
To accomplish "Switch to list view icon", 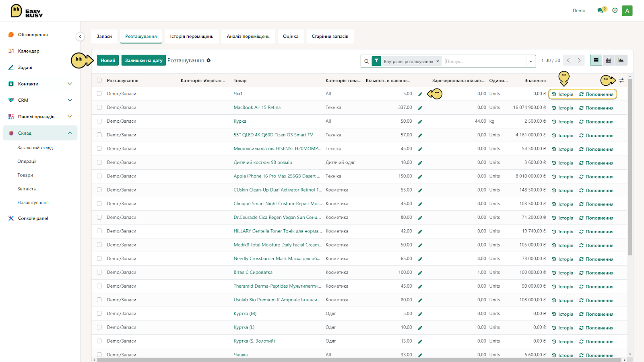I will 596,60.
